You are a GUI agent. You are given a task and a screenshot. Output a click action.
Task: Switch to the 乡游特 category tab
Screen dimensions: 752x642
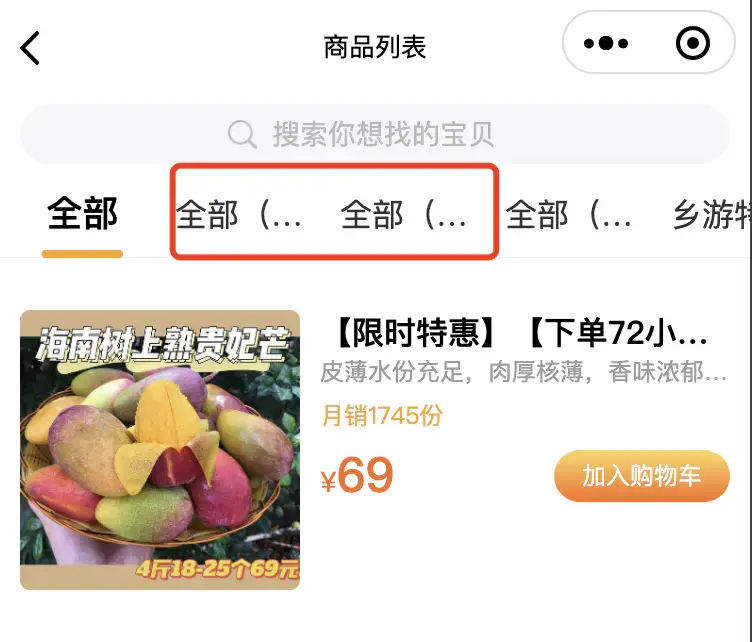click(712, 215)
